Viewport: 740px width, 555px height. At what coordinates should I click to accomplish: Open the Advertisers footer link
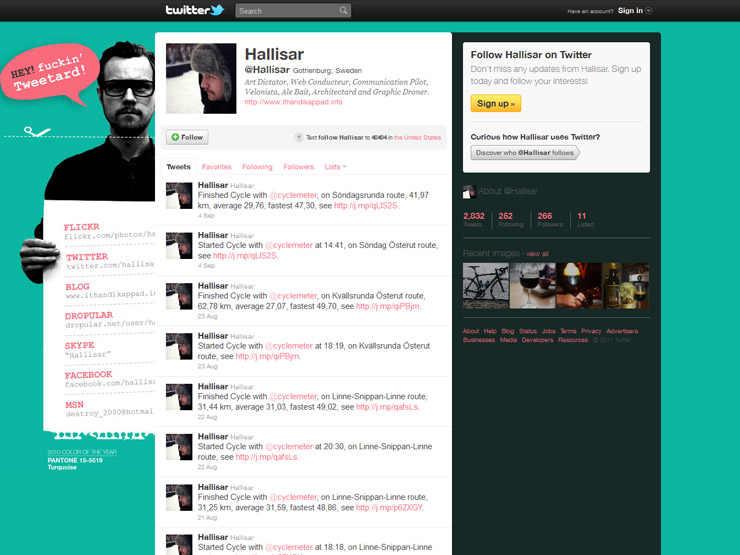[x=622, y=331]
